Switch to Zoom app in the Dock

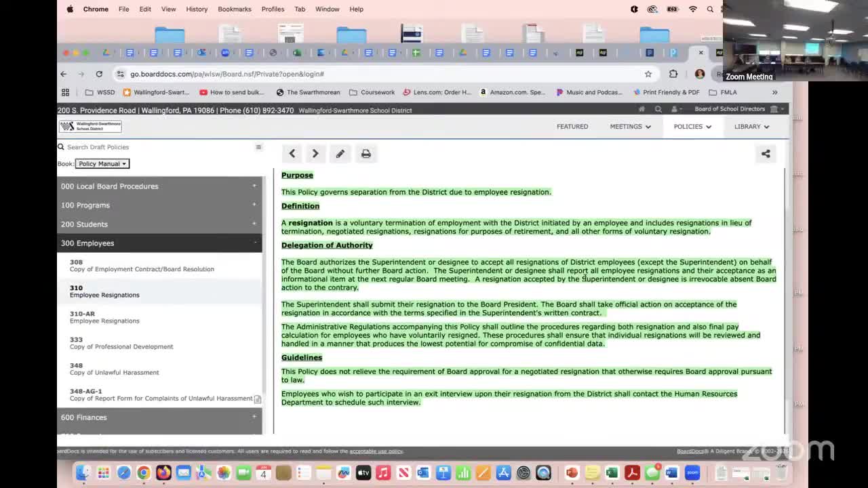point(692,472)
